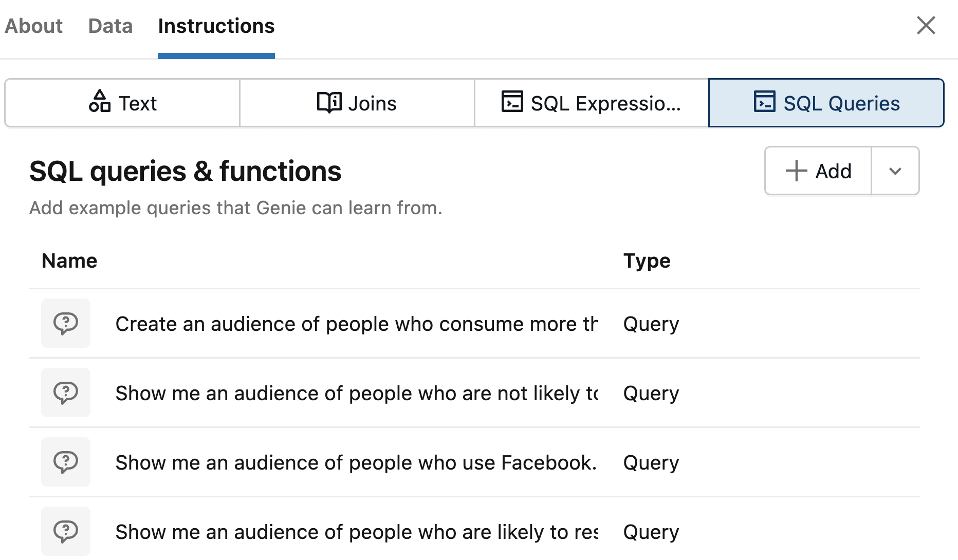Screen dimensions: 958x560
Task: Click question bubble icon beside 'likely to res' query
Action: click(66, 531)
